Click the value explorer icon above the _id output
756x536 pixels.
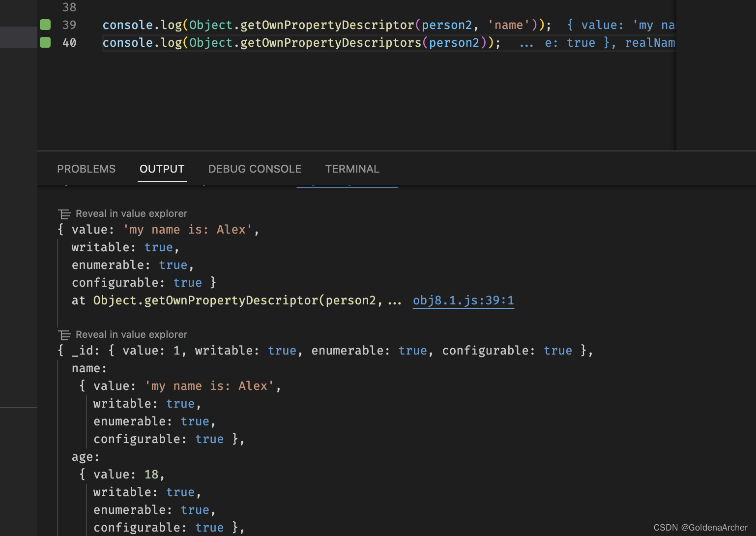64,335
